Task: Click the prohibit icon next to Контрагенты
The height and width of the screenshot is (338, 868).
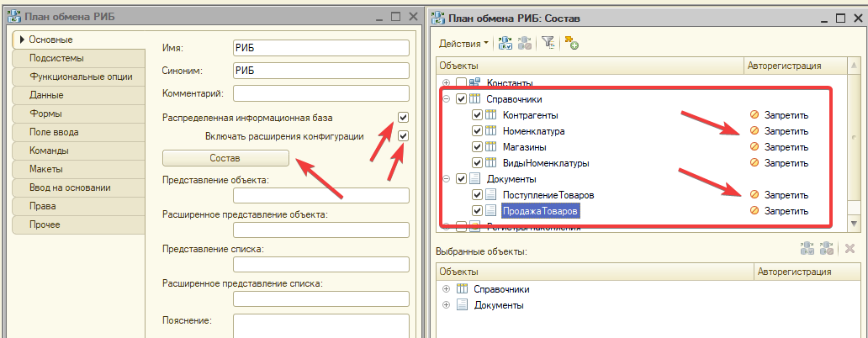Action: pos(754,115)
